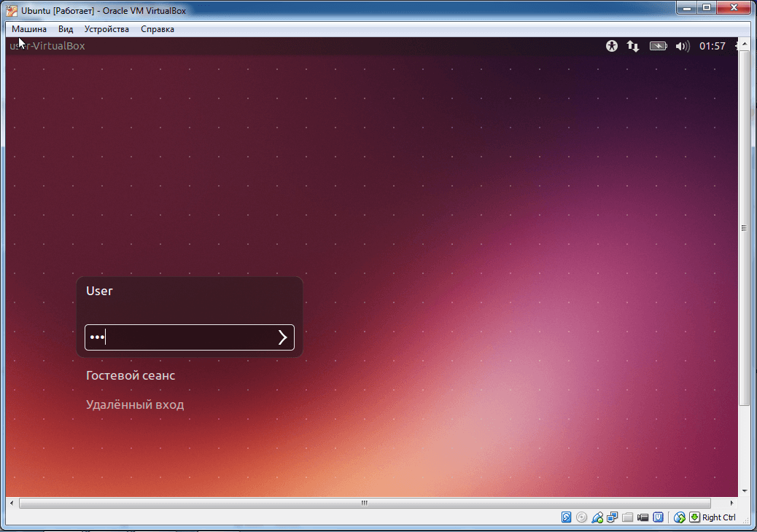Click the virtualization CPU status icon
The height and width of the screenshot is (532, 757).
click(658, 517)
